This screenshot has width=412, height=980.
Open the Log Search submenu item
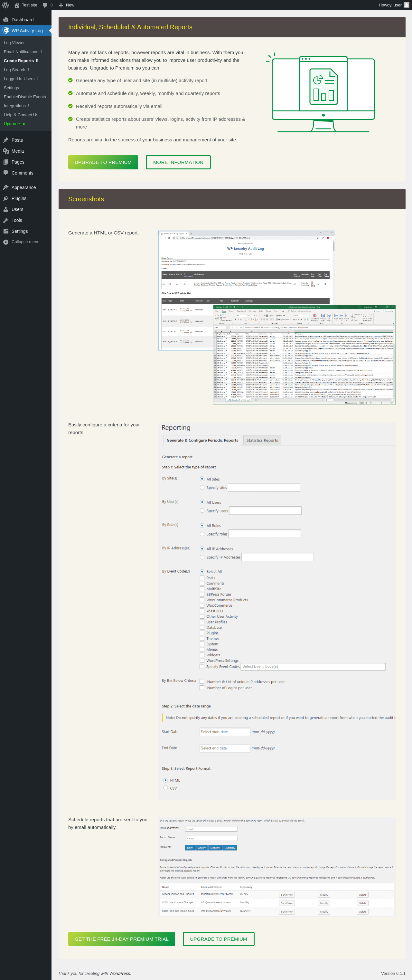coord(16,70)
